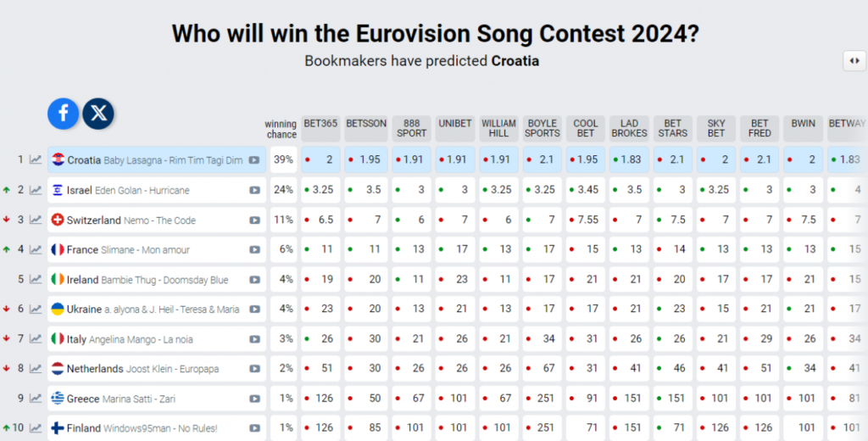Open Croatia's odds history chart icon
This screenshot has width=868, height=441.
click(x=36, y=159)
